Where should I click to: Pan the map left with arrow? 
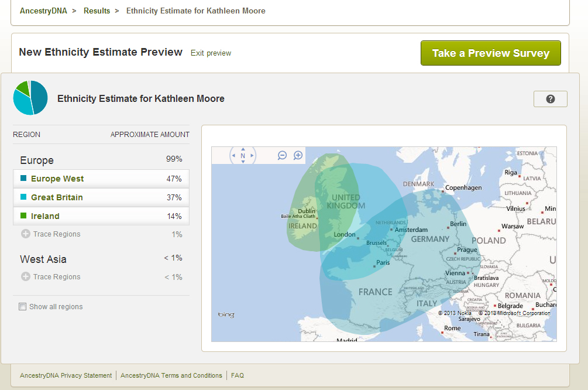click(x=233, y=156)
